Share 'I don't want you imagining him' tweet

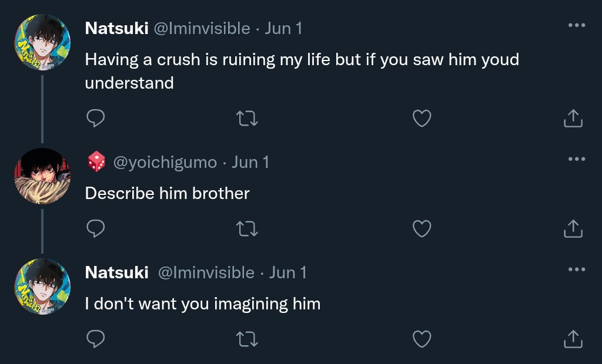(573, 339)
